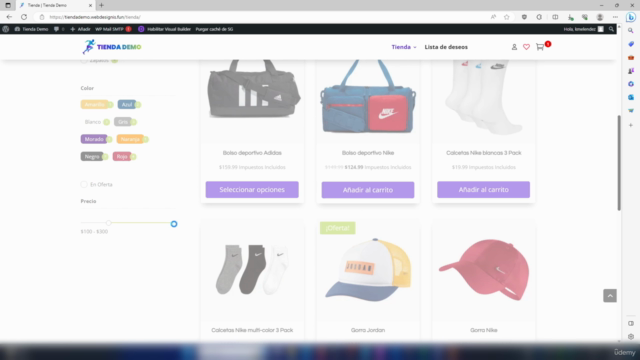This screenshot has height=360, width=640.
Task: Click the page vertical scrollbar
Action: [619, 163]
